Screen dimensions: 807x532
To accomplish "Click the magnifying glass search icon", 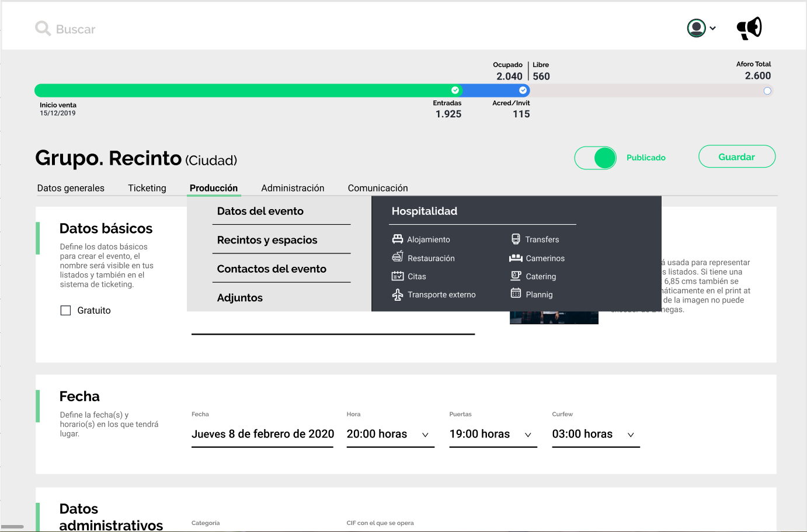I will (43, 29).
